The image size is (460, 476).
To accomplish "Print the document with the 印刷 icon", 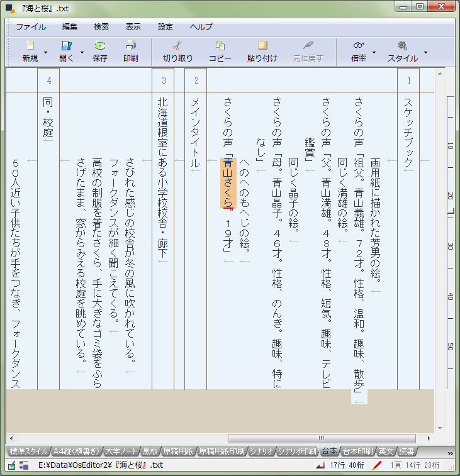I will pos(131,45).
